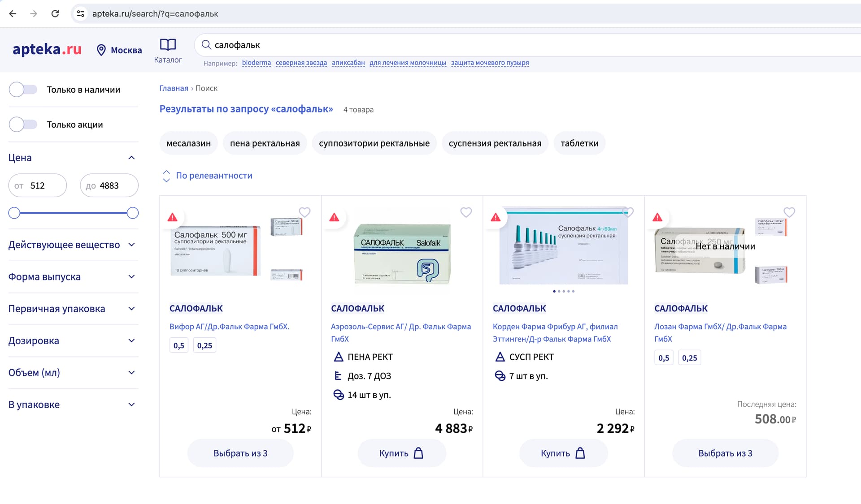
Task: Click the ПЕНА РЕКТ form icon
Action: (x=339, y=357)
